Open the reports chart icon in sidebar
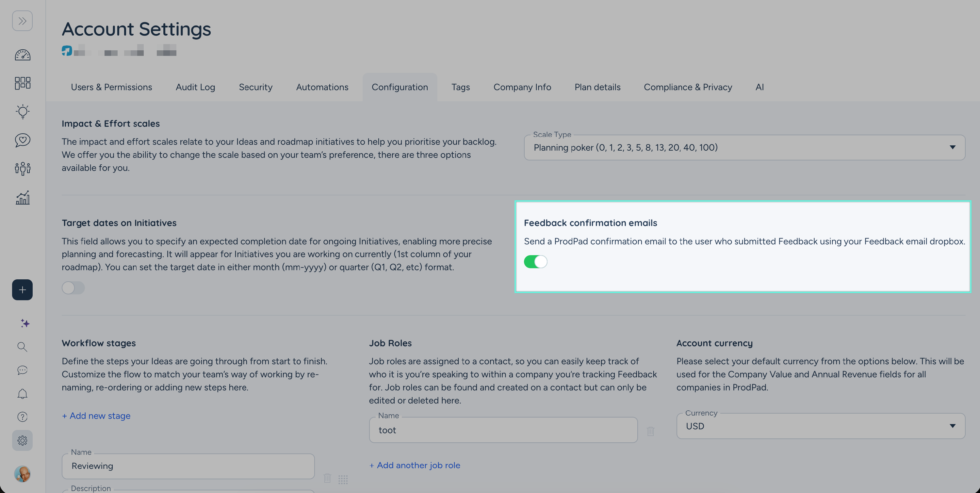Viewport: 980px width, 493px height. click(23, 197)
